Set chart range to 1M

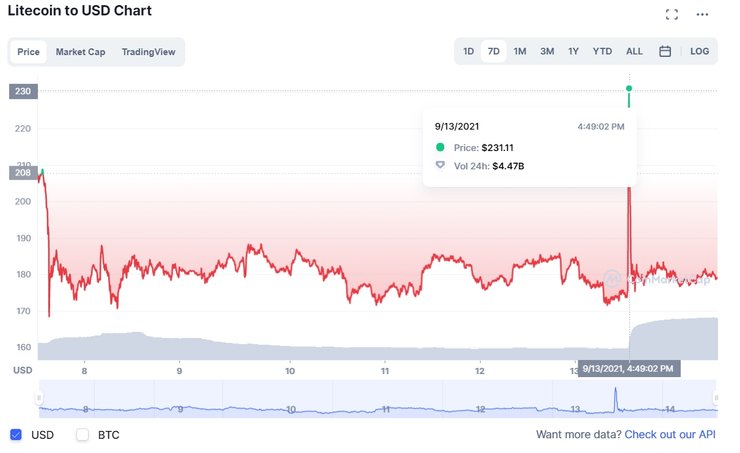click(520, 51)
